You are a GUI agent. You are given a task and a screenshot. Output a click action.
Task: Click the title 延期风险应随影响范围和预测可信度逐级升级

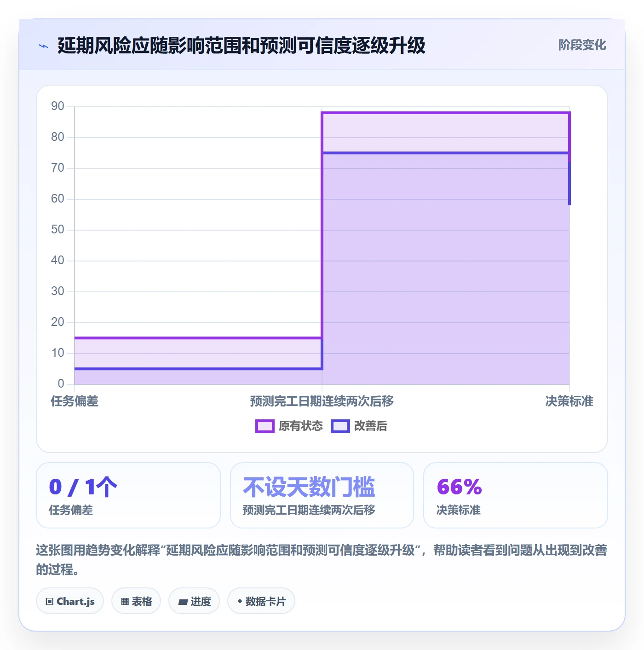coord(241,46)
